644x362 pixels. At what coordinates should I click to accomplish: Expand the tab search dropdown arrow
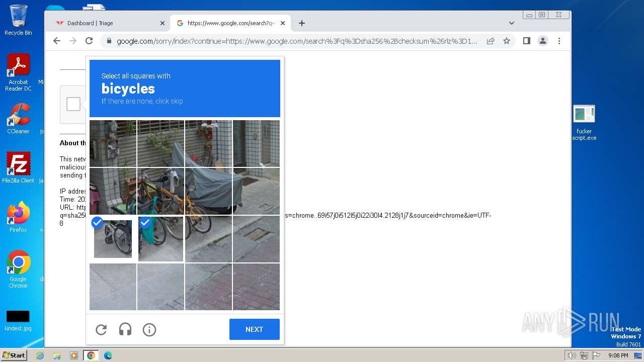pyautogui.click(x=512, y=23)
